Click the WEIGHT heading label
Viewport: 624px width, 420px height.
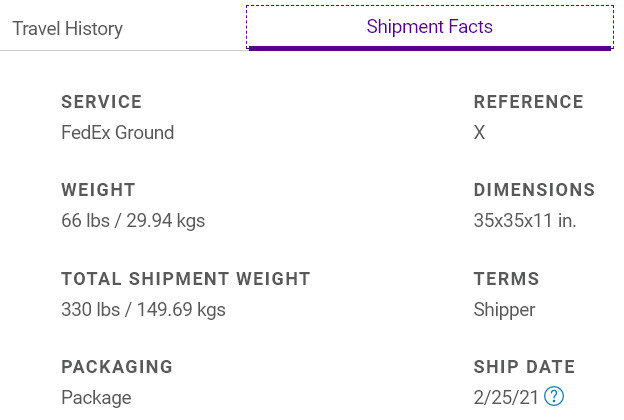coord(98,190)
